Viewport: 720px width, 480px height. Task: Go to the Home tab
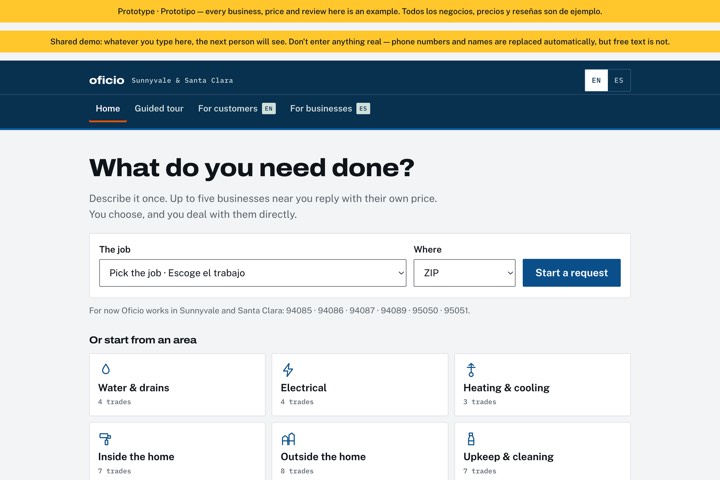pos(108,109)
